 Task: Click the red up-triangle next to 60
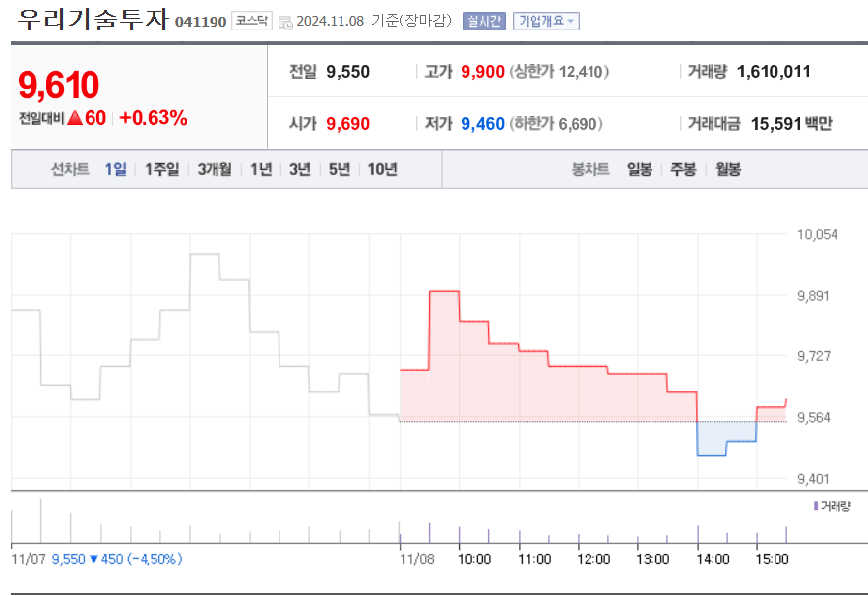coord(75,118)
